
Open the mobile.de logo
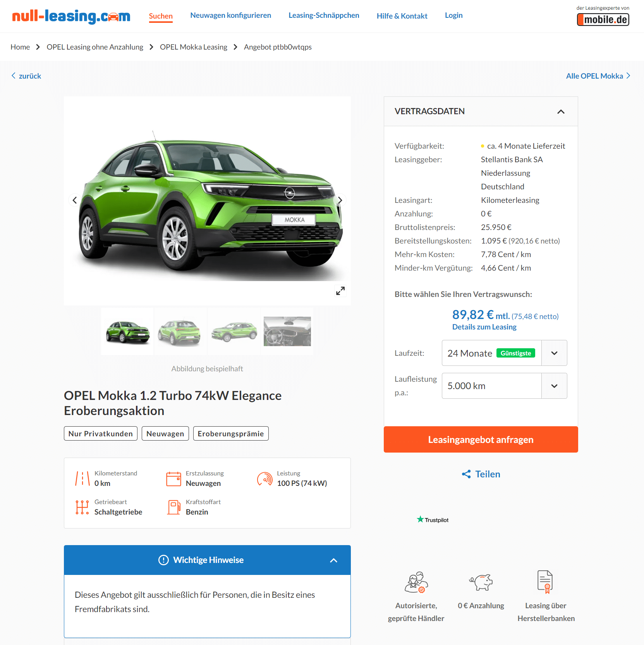pos(603,19)
